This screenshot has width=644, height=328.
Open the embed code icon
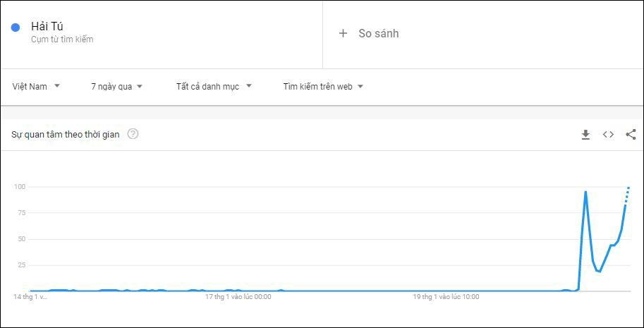[x=608, y=135]
